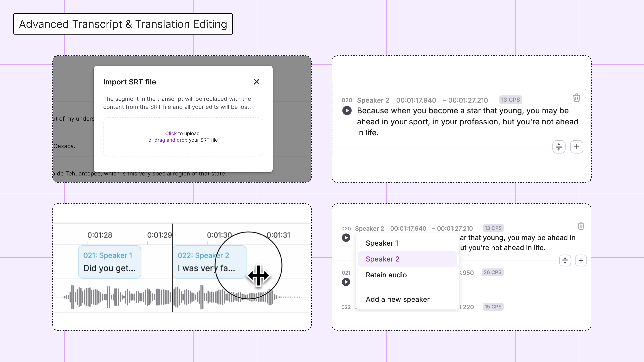Select Speaker 1 from speaker menu
644x362 pixels.
tap(382, 243)
